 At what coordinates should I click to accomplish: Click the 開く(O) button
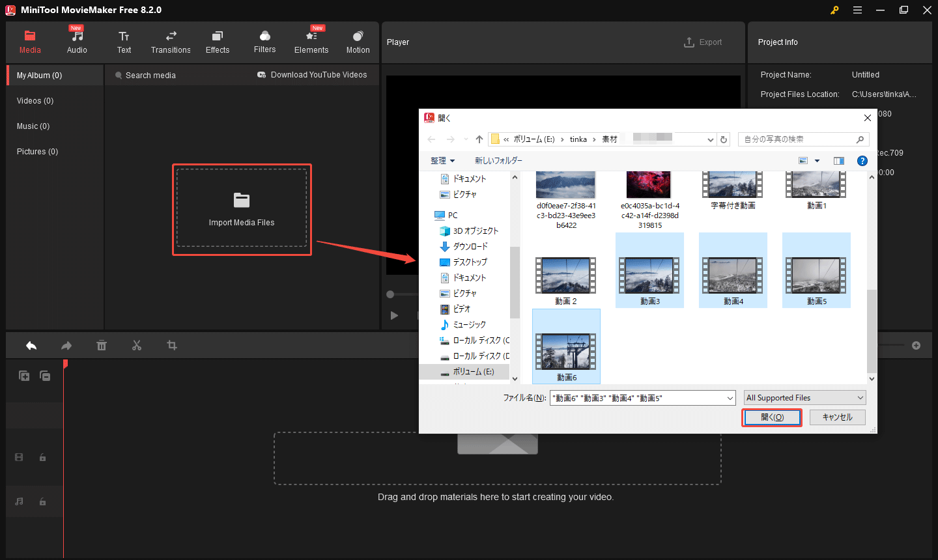772,417
